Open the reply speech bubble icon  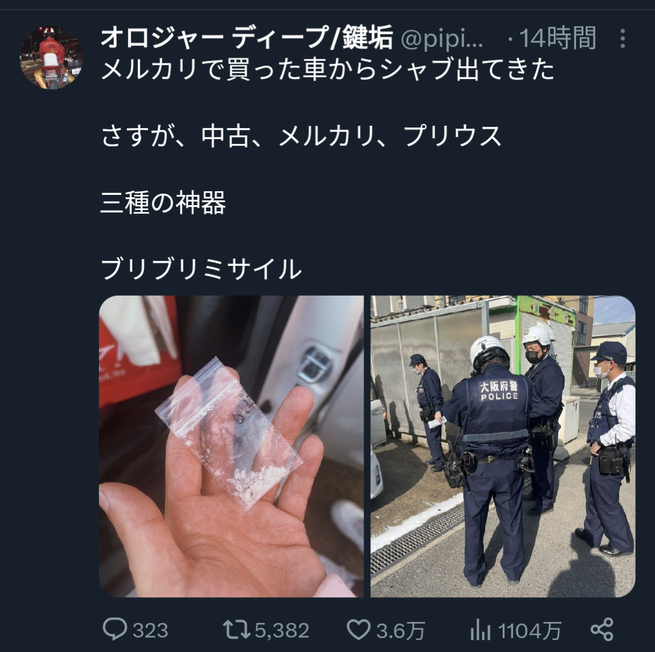click(114, 629)
